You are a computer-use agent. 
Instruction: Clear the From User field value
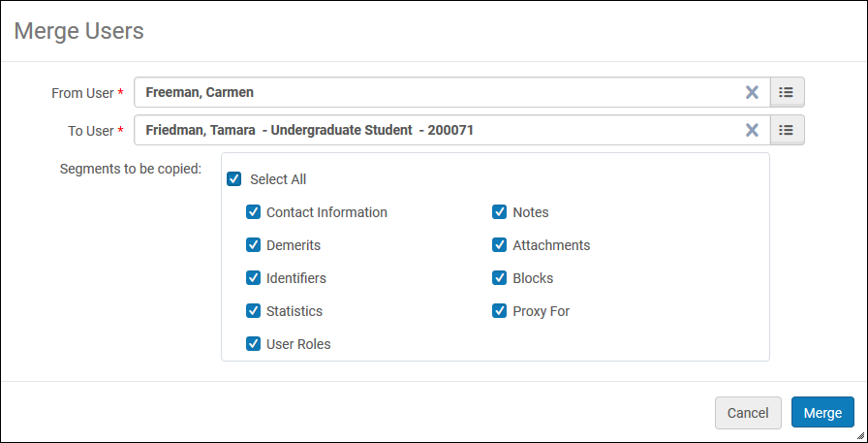coord(752,92)
